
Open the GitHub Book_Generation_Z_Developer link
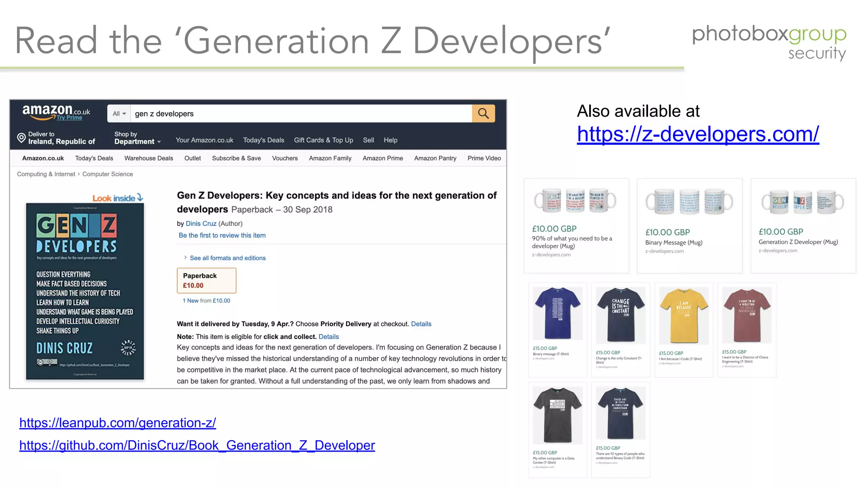pyautogui.click(x=197, y=445)
